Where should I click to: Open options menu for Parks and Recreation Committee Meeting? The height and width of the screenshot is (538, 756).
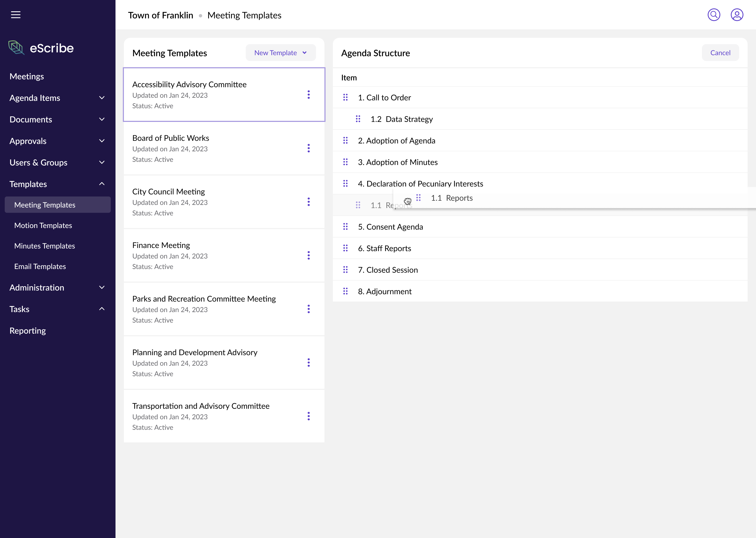point(308,309)
